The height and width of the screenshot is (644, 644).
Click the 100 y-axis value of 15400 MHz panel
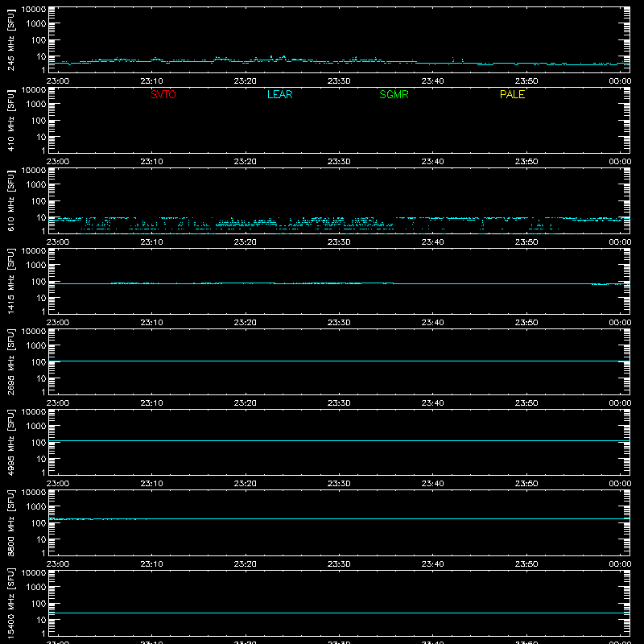click(x=39, y=603)
